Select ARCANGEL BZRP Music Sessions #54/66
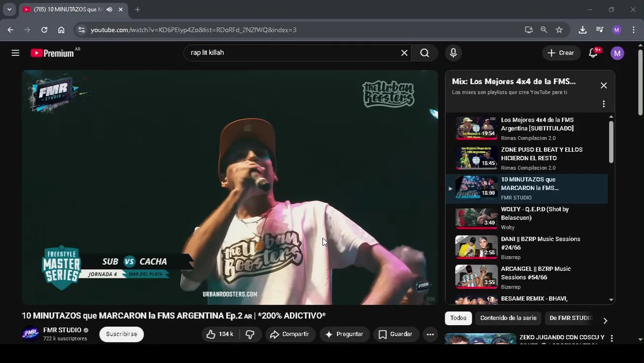The image size is (644, 363). pos(527,278)
